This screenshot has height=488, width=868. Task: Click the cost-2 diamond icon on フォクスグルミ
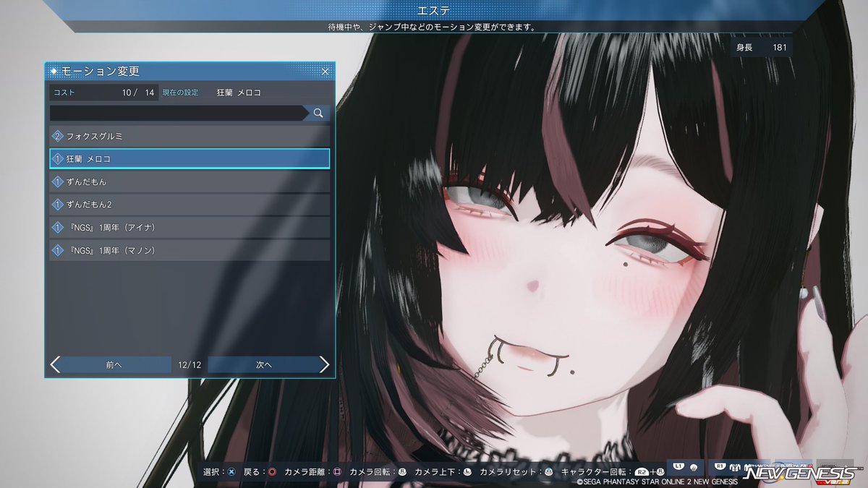pyautogui.click(x=57, y=135)
